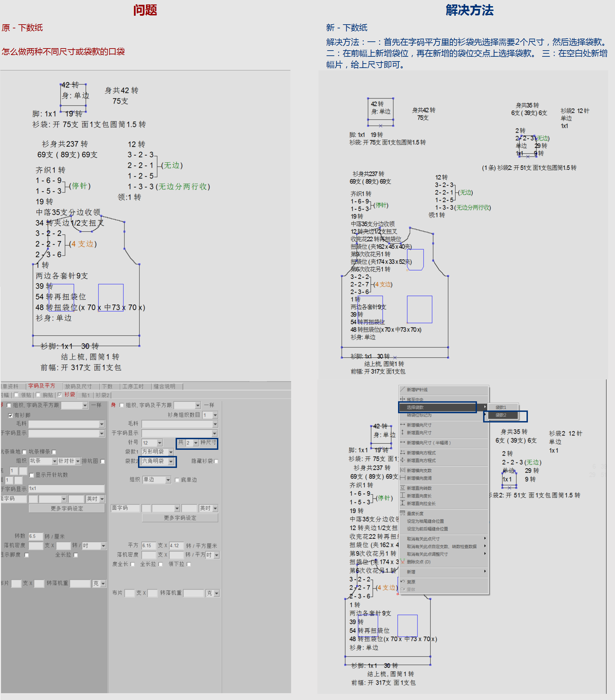Image resolution: width=615 pixels, height=700 pixels.
Task: Tick the 底单边 checkbox
Action: pyautogui.click(x=177, y=480)
